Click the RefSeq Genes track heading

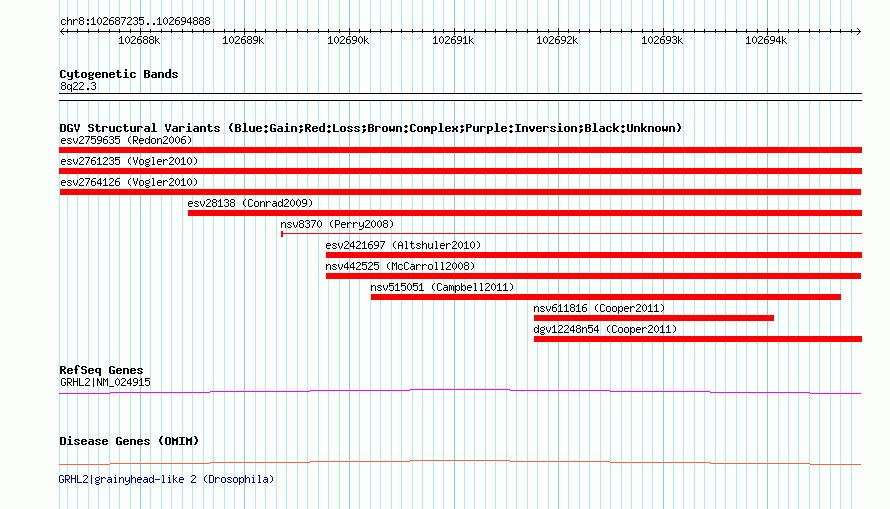(101, 370)
